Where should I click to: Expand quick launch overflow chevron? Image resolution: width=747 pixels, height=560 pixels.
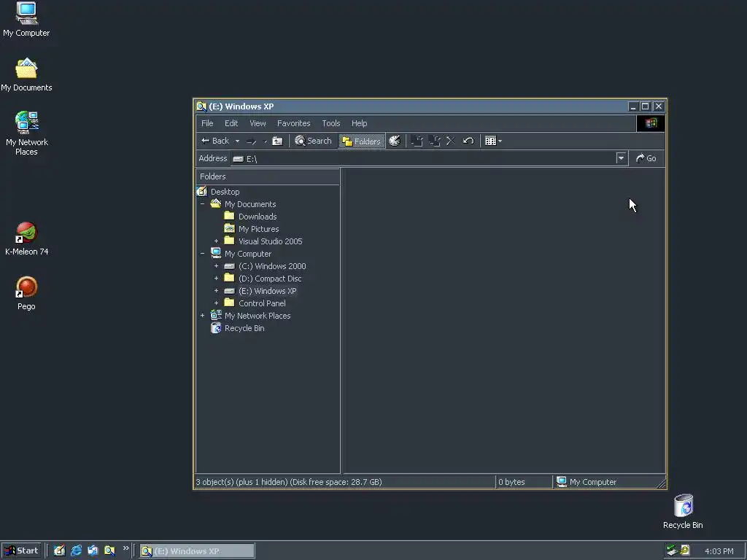tap(125, 548)
